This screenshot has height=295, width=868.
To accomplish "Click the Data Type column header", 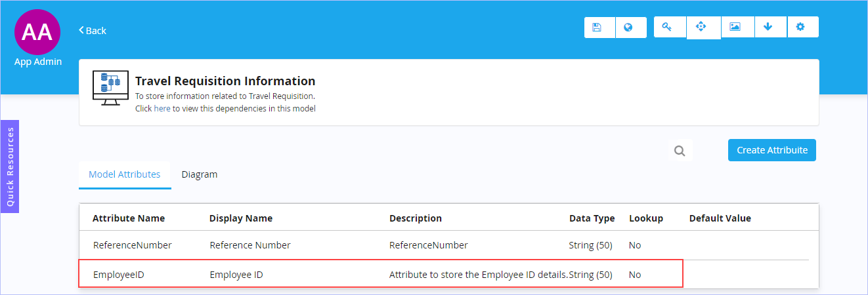I will (x=592, y=218).
